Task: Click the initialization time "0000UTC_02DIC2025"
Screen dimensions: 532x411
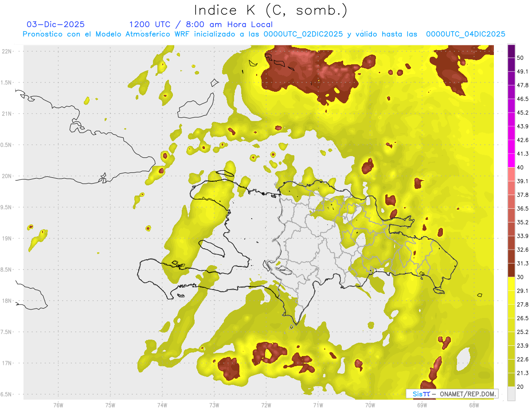Action: coord(303,34)
